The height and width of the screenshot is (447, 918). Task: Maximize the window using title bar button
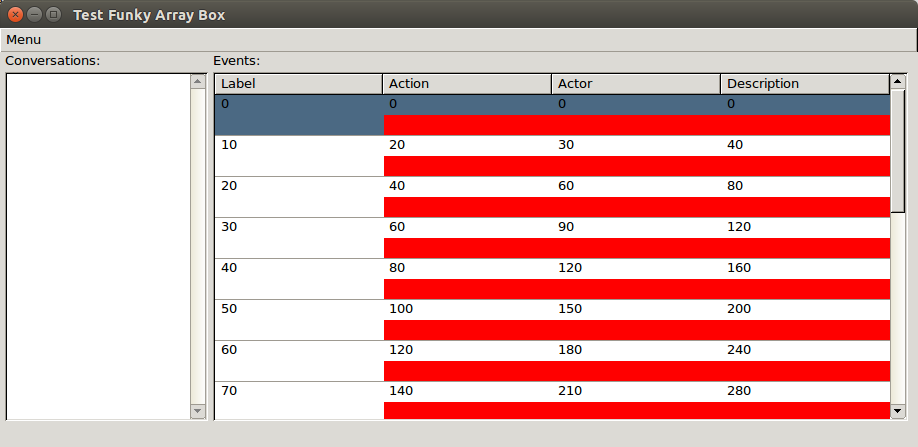pyautogui.click(x=53, y=15)
